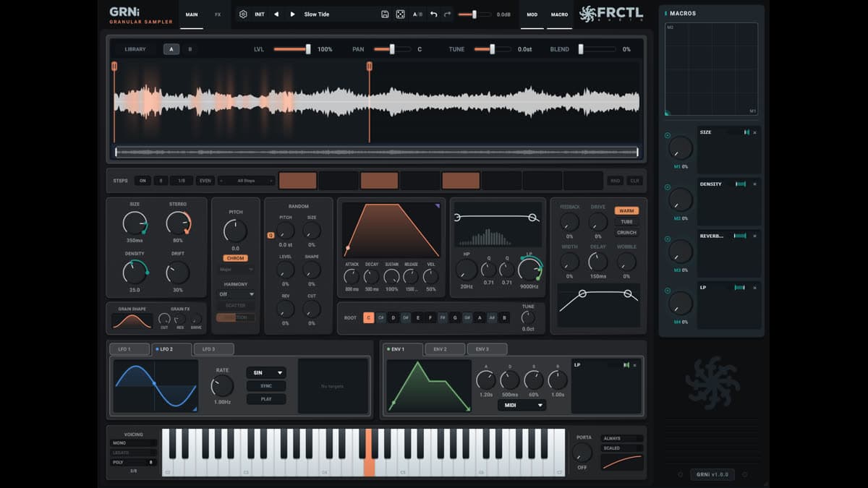The image size is (868, 488).
Task: Save preset with the floppy disk icon
Action: coord(385,14)
